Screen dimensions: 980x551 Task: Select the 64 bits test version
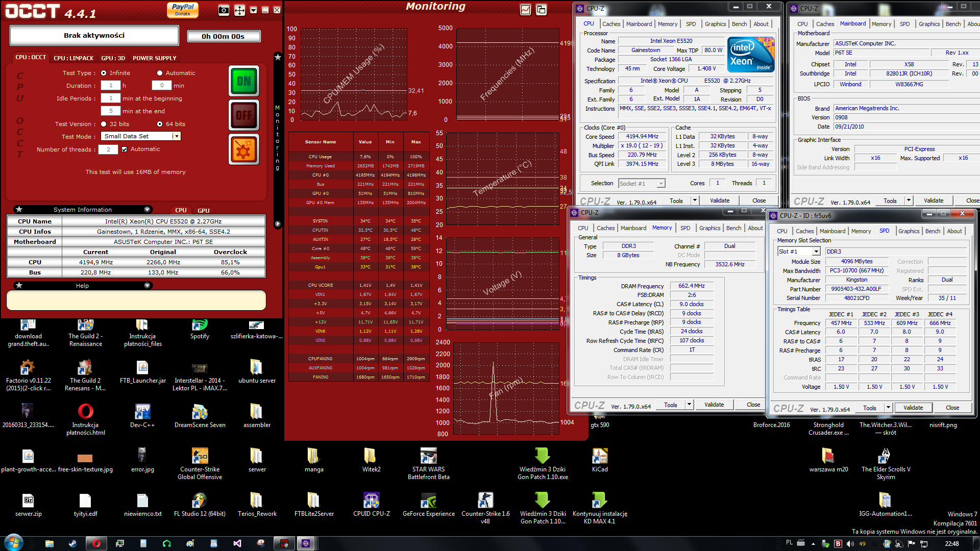160,124
